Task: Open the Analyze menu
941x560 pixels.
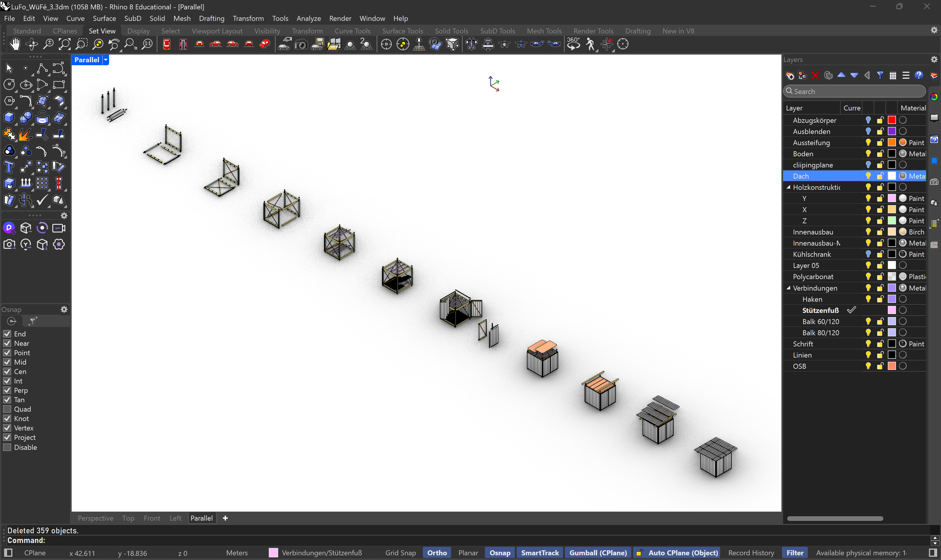Action: [308, 18]
